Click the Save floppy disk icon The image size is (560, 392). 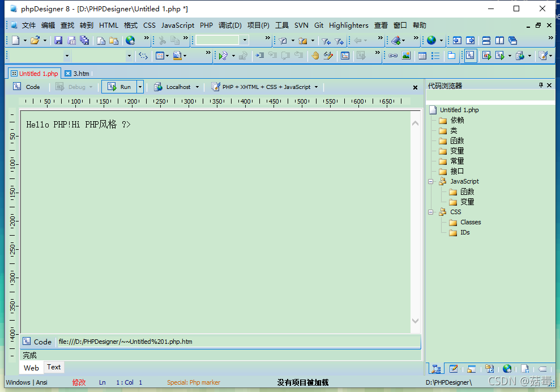[x=58, y=40]
